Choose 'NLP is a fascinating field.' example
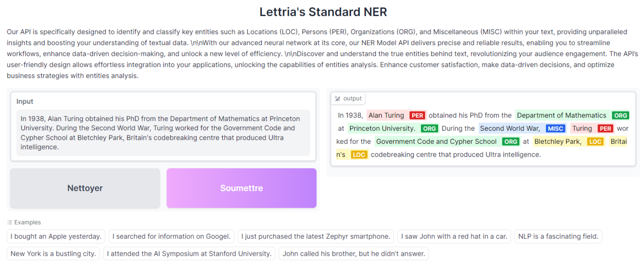Viewport: 644px width, 264px height. click(558, 236)
